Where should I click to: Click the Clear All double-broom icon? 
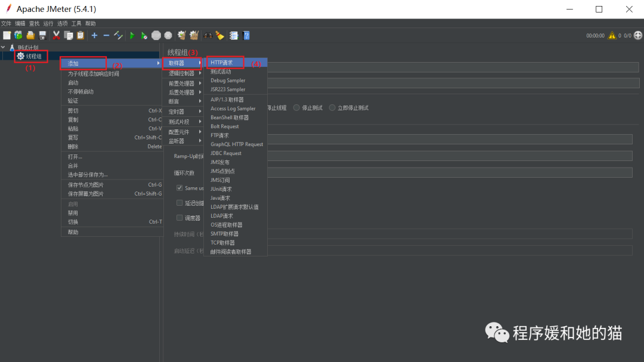[x=194, y=36]
